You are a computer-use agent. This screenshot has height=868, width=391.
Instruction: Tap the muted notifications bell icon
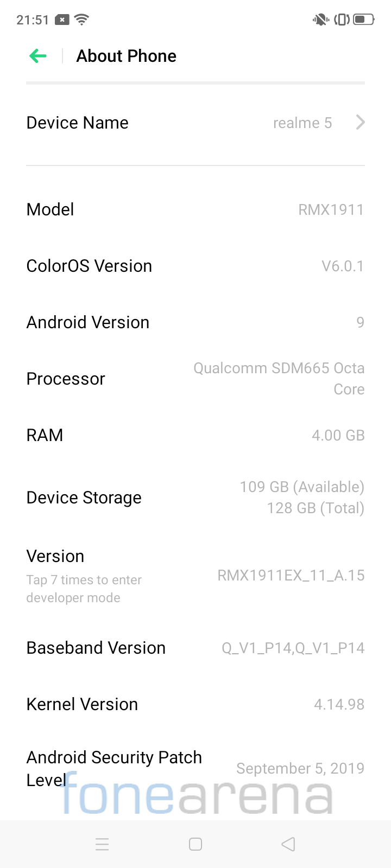pos(320,20)
